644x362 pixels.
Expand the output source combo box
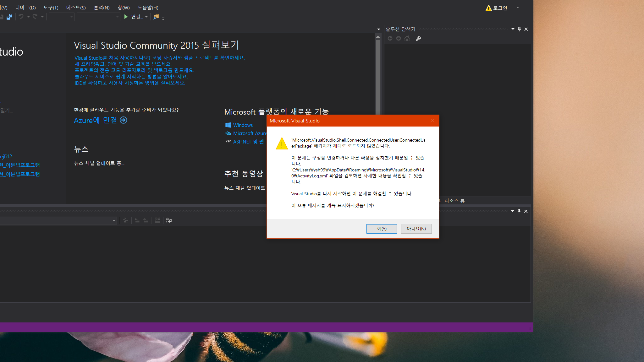point(114,221)
